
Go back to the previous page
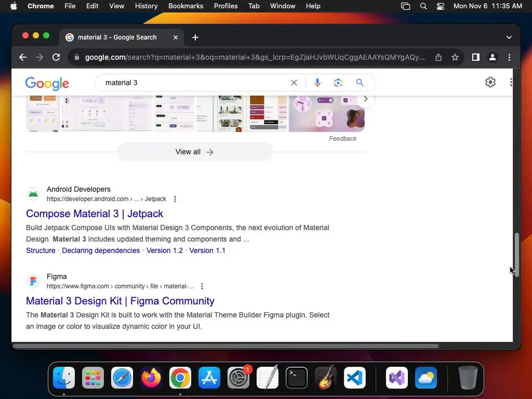click(x=23, y=57)
